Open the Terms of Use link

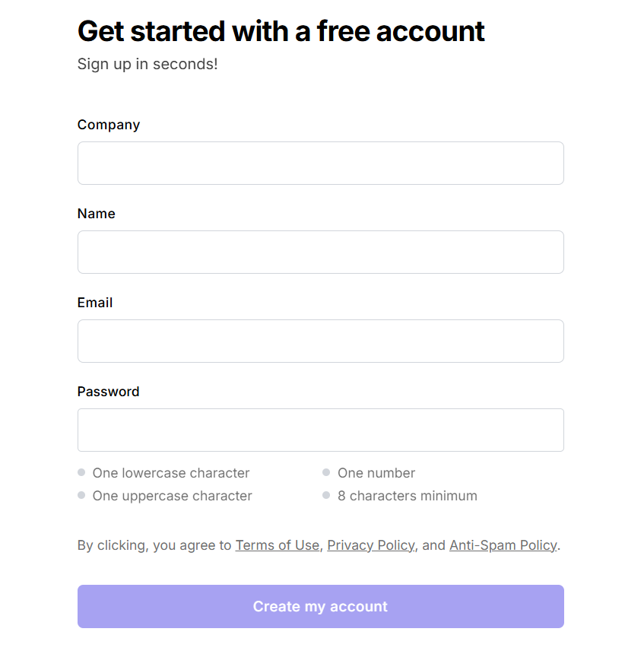[x=277, y=544]
